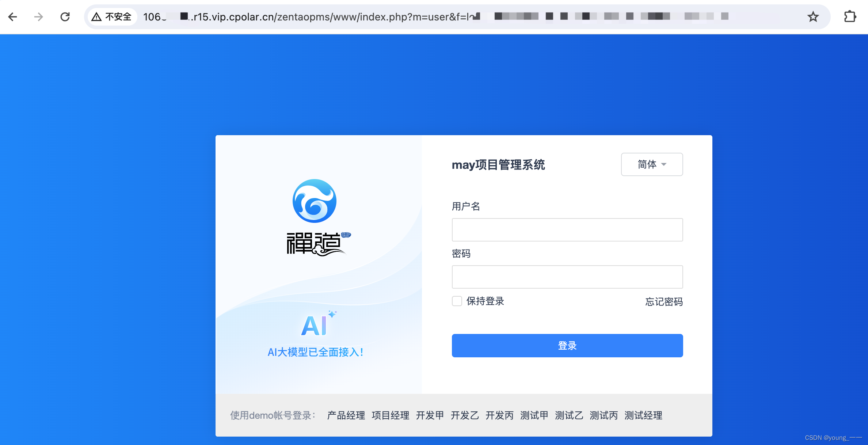This screenshot has width=868, height=445.
Task: Log in as demo 开发丙
Action: click(x=499, y=415)
